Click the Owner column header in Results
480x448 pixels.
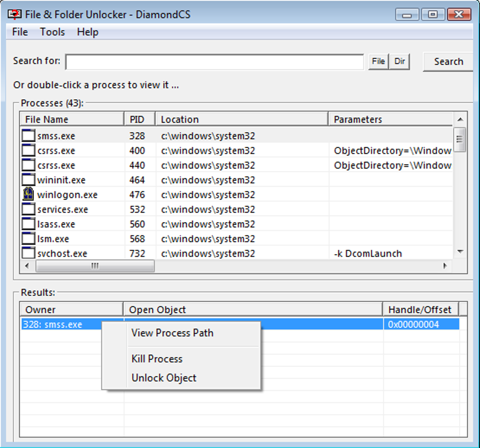72,310
